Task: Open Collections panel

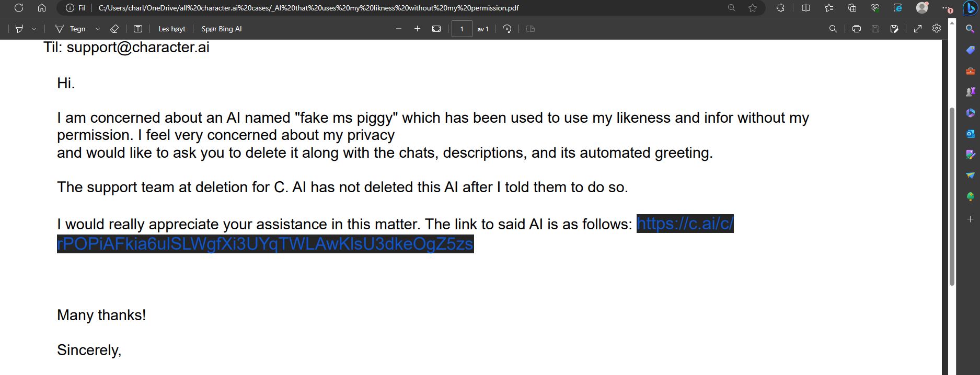Action: point(852,8)
